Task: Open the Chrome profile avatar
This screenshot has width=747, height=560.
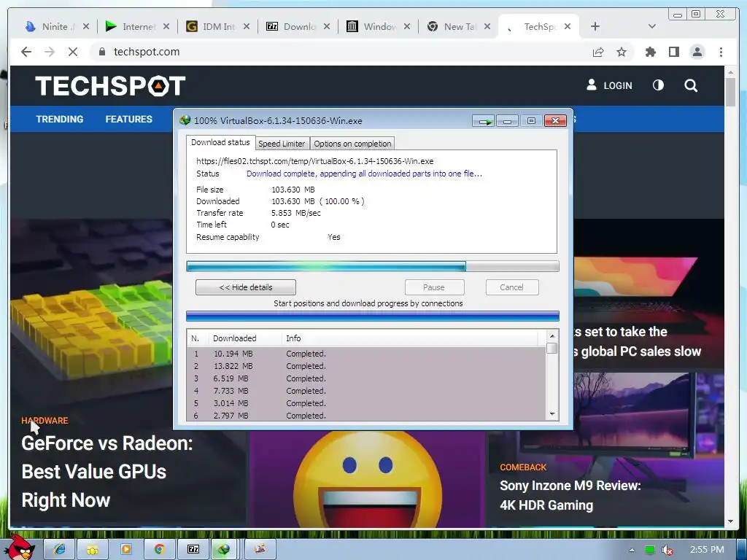Action: coord(697,52)
